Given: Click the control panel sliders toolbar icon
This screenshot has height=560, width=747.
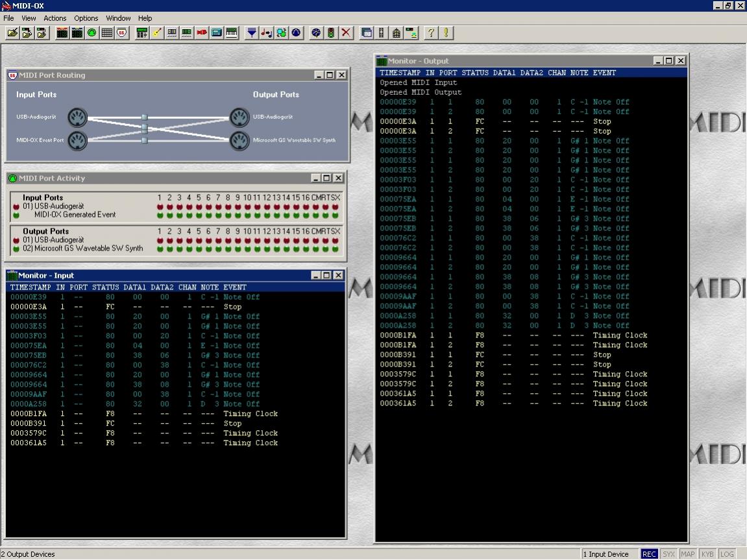Looking at the screenshot, I should pos(142,33).
